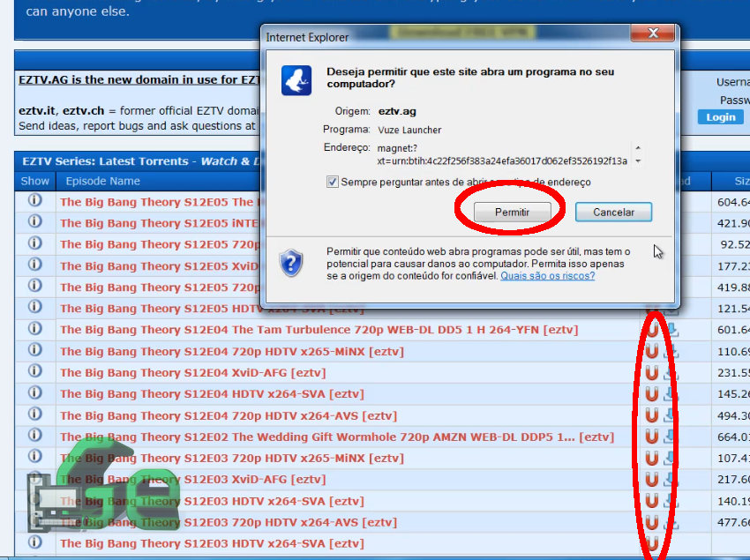750x560 pixels.
Task: Select the 'eztv.ag' Origem value in the dialog
Action: 397,111
